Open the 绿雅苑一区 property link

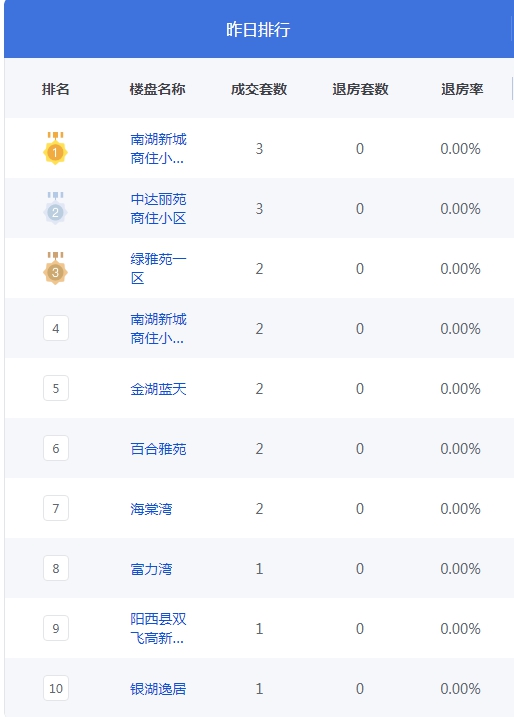click(x=158, y=268)
